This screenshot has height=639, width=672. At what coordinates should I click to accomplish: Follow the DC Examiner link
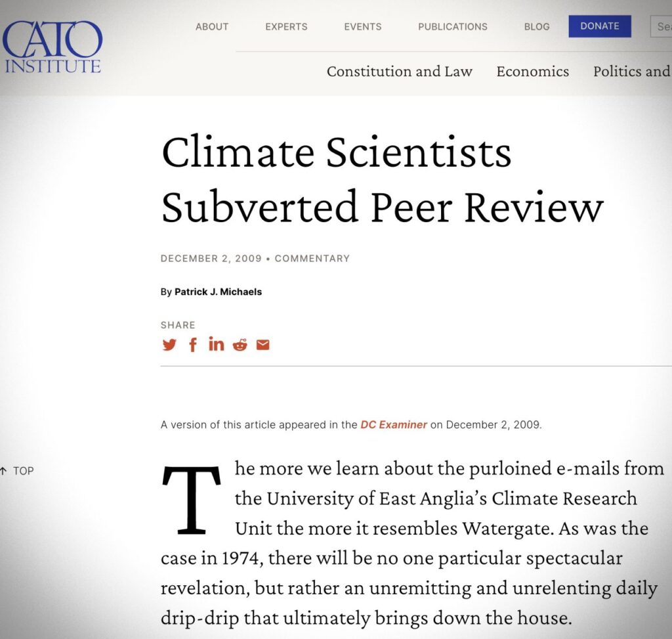(394, 424)
